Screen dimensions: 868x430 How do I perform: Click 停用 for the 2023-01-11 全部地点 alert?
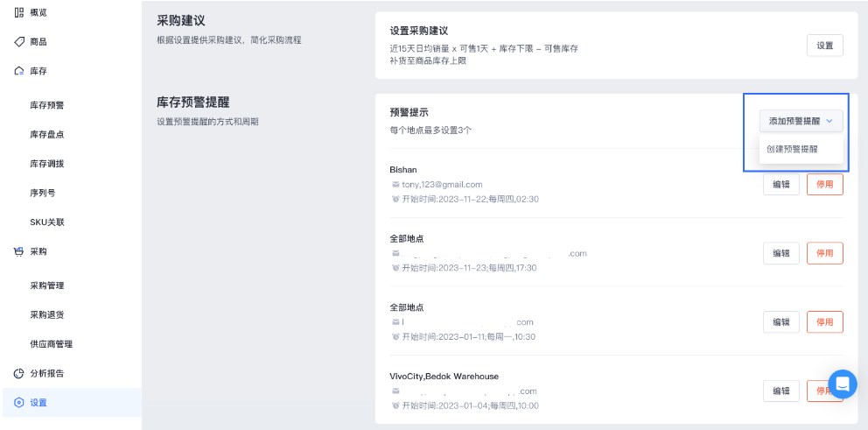[x=825, y=322]
